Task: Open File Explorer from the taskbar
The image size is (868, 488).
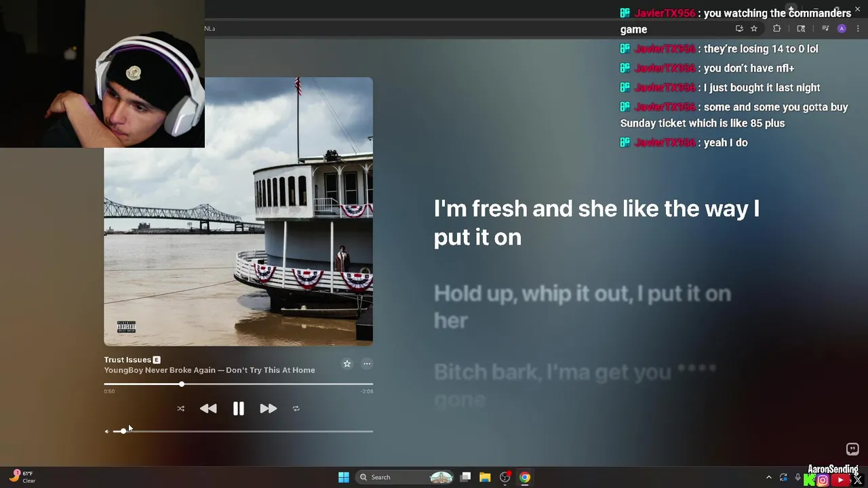Action: click(485, 477)
